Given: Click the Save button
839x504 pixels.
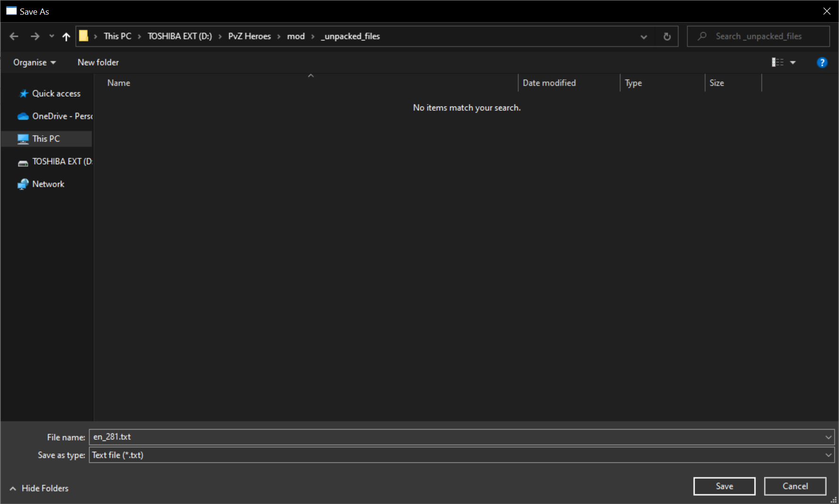Looking at the screenshot, I should click(724, 486).
